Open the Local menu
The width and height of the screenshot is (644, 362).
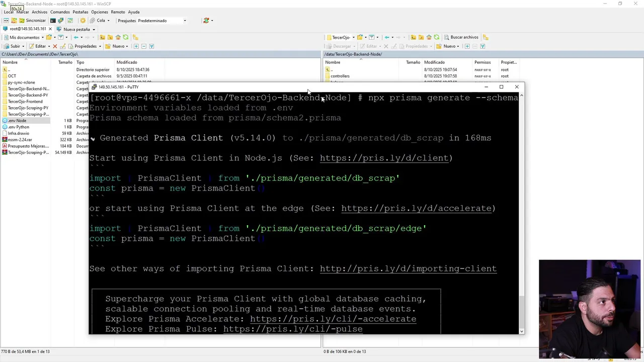(9, 12)
